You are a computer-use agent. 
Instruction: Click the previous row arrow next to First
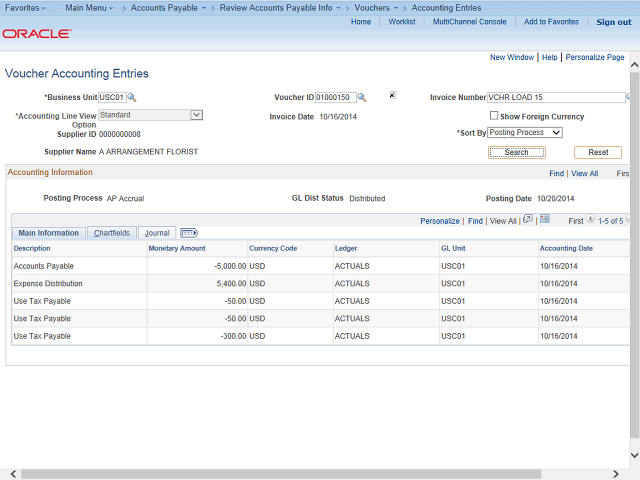[590, 220]
